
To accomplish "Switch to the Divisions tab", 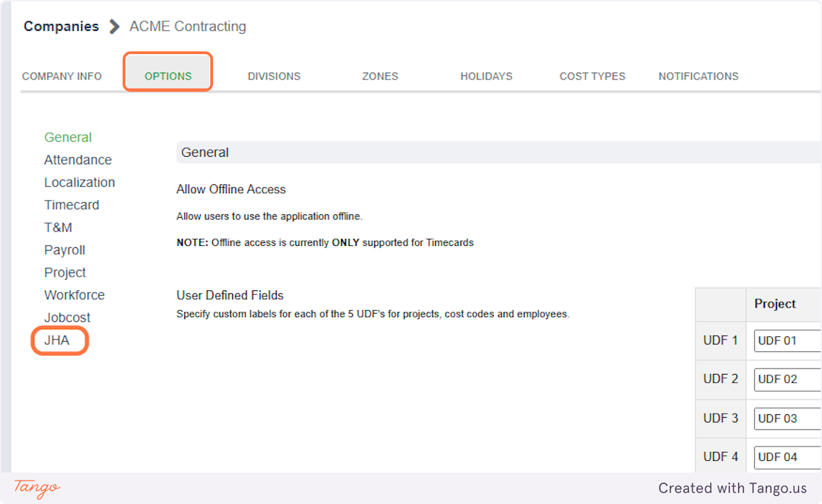I will pos(274,76).
